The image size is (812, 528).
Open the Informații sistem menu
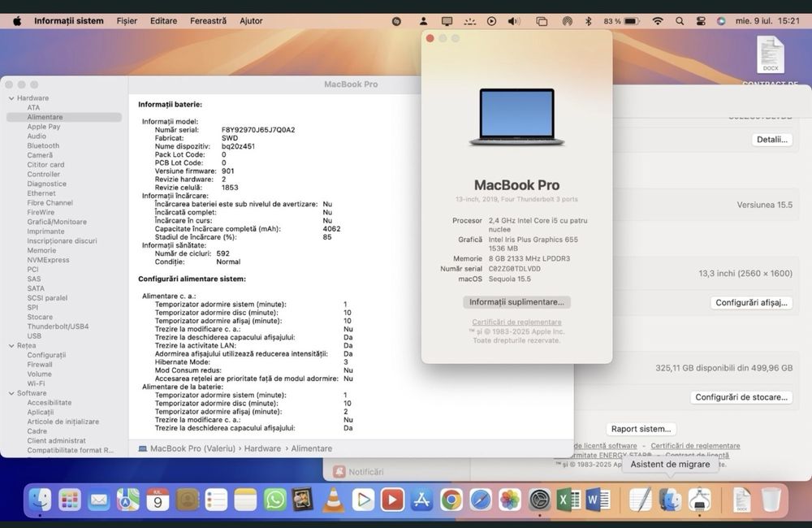pyautogui.click(x=69, y=21)
